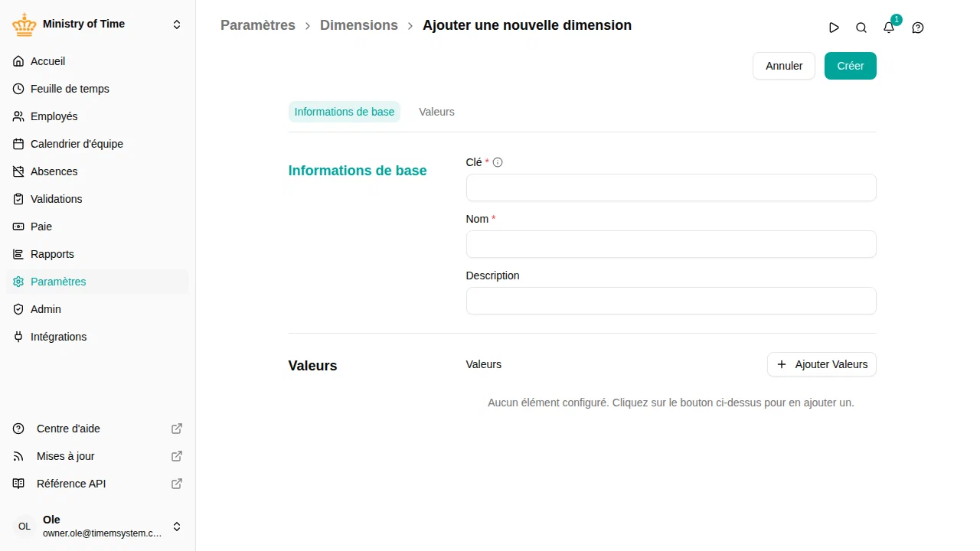Focus the Nom input field
The image size is (980, 551).
pos(671,244)
